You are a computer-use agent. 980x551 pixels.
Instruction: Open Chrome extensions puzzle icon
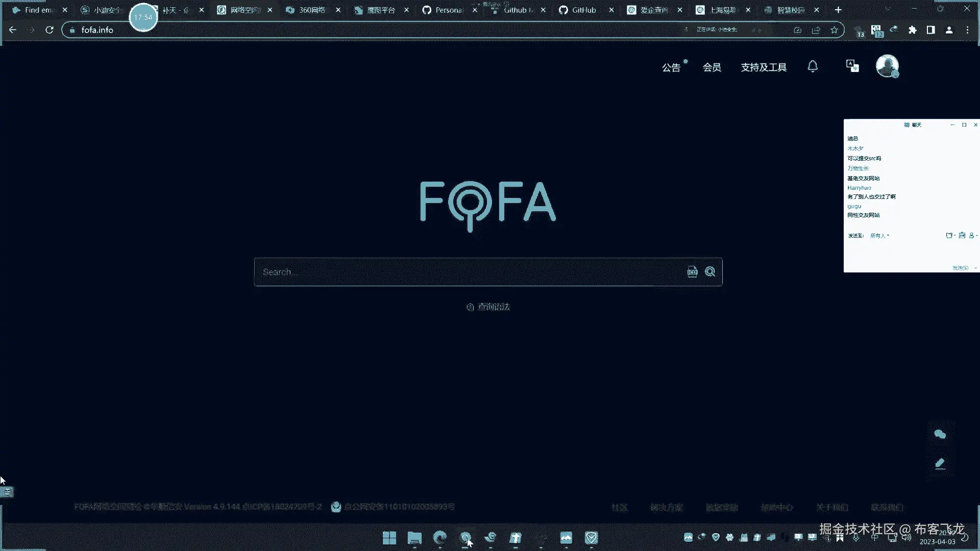click(x=913, y=30)
